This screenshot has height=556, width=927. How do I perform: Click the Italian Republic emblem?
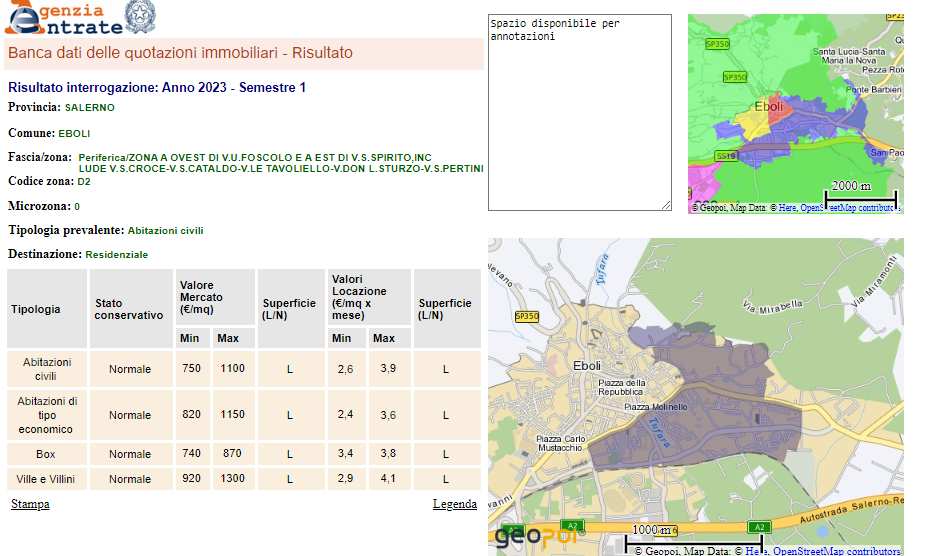click(x=139, y=17)
